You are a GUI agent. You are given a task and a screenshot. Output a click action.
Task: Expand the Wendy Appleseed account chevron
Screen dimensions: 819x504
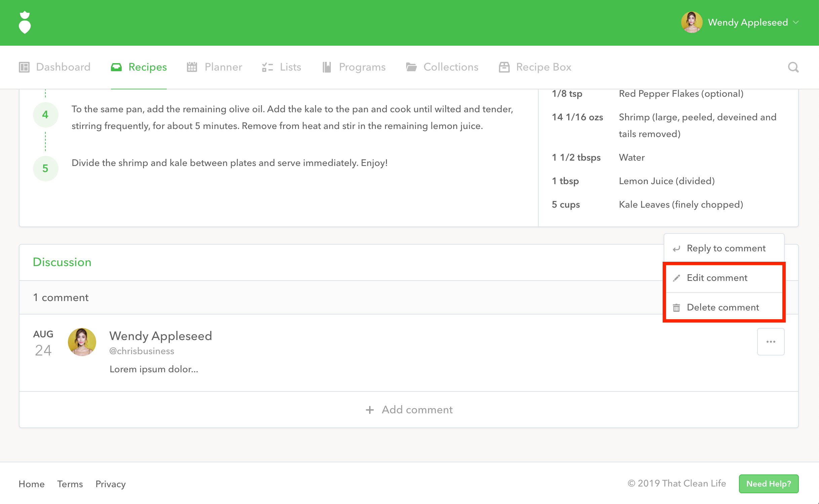796,23
